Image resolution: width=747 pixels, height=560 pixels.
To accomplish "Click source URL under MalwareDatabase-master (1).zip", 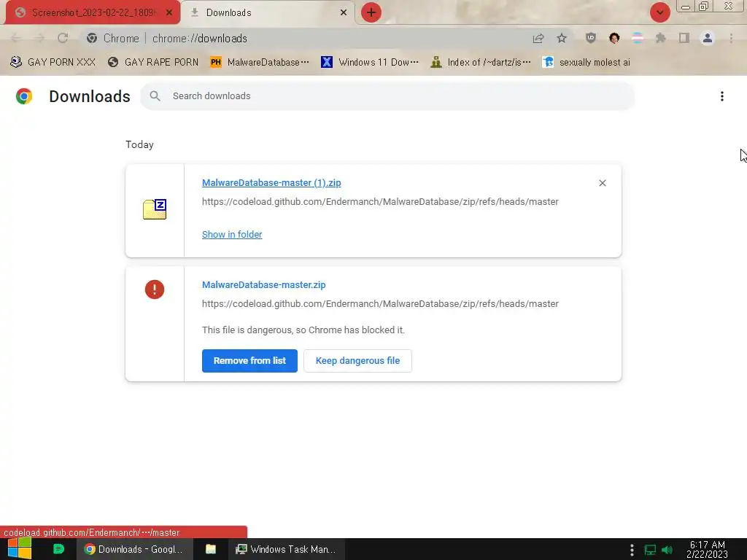I will point(380,202).
